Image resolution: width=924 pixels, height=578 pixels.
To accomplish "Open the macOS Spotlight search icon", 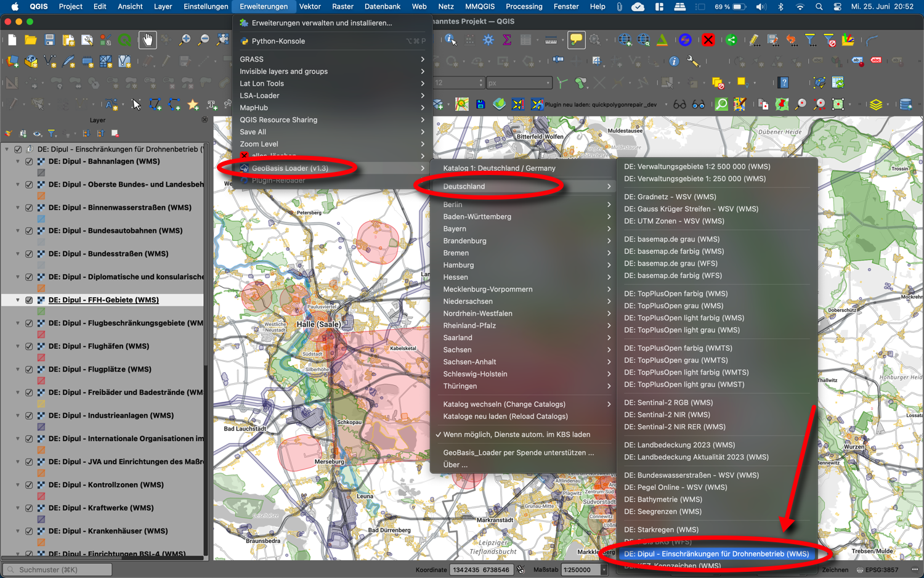I will pyautogui.click(x=819, y=7).
